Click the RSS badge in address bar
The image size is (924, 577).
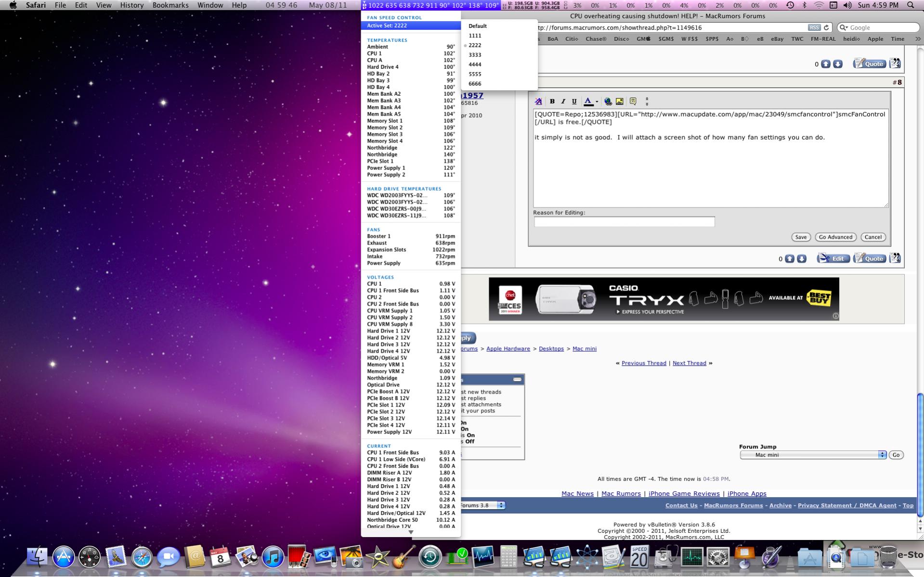(814, 27)
